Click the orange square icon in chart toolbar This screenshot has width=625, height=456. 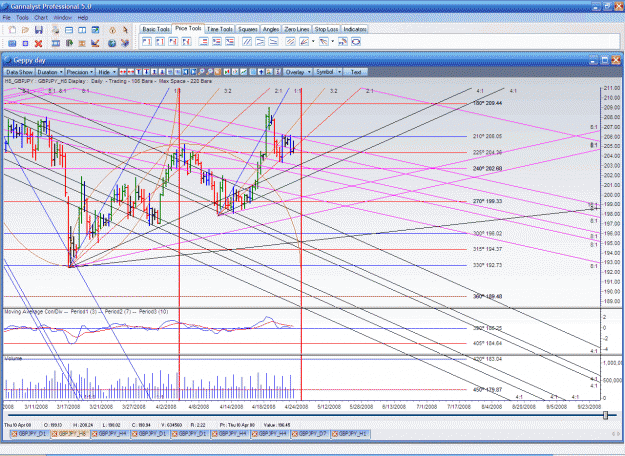pyautogui.click(x=218, y=72)
